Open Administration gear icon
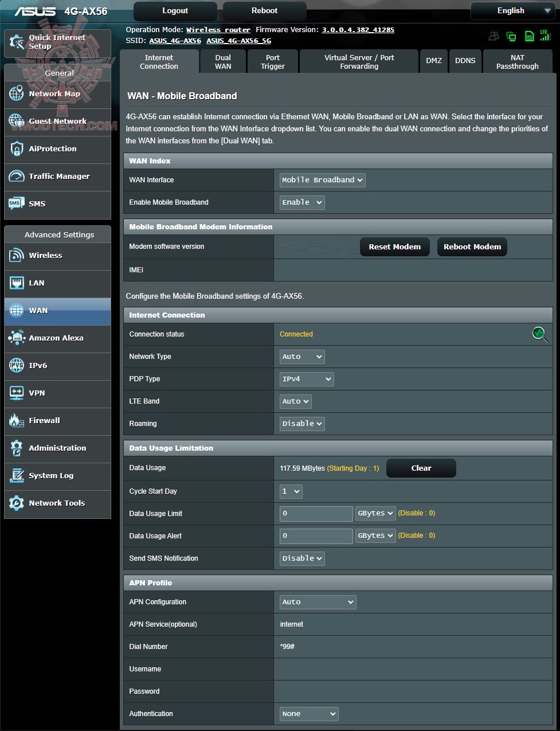Viewport: 560px width, 731px height. point(17,448)
